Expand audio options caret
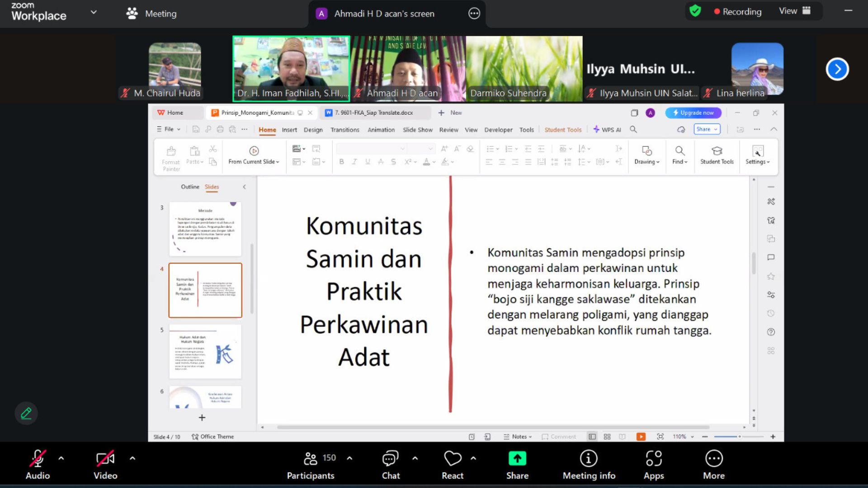868x488 pixels. [61, 458]
